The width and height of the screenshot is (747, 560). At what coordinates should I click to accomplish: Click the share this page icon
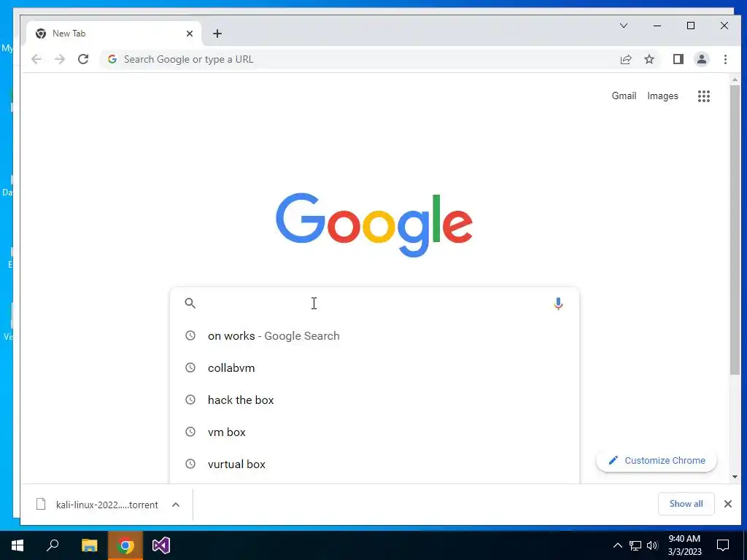(x=625, y=59)
